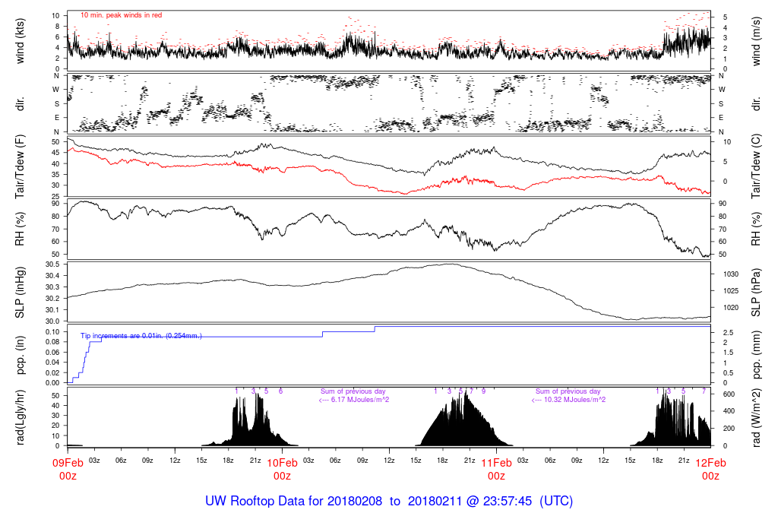Click the '11Feb' date label
778x532 pixels.
[x=496, y=463]
